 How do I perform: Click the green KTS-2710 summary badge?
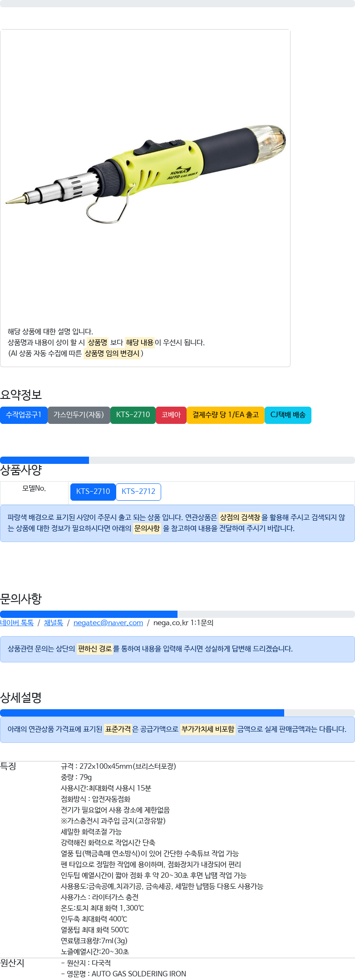click(133, 415)
